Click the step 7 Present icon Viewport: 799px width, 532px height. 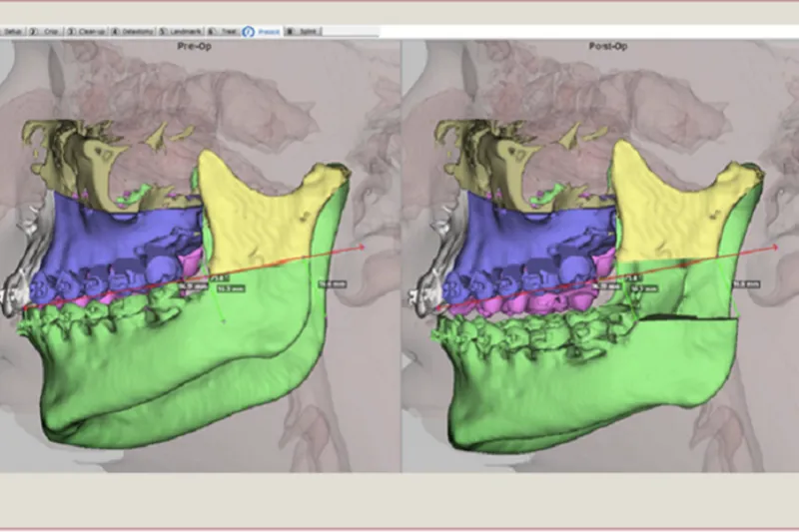(x=249, y=32)
